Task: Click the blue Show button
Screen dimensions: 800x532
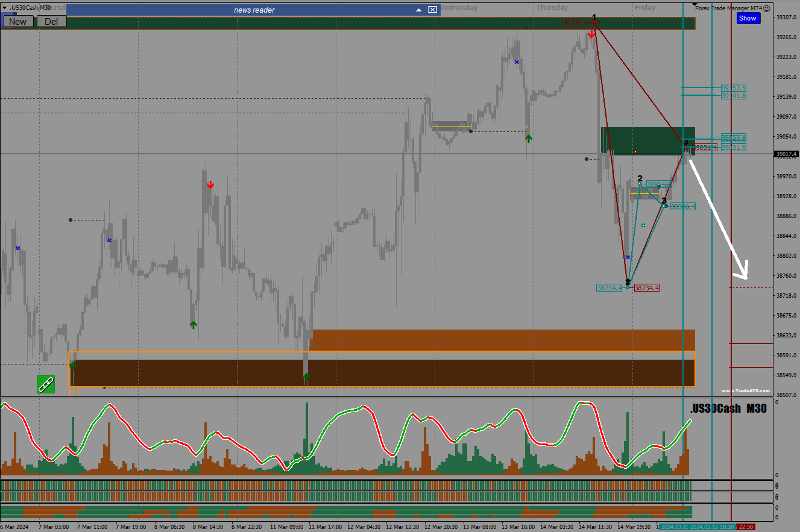Action: [748, 18]
